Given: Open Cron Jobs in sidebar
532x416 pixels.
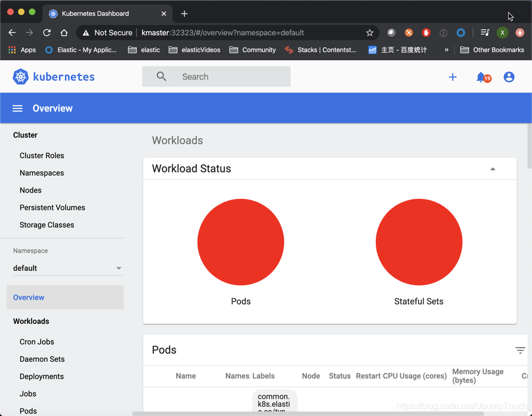Looking at the screenshot, I should (37, 341).
